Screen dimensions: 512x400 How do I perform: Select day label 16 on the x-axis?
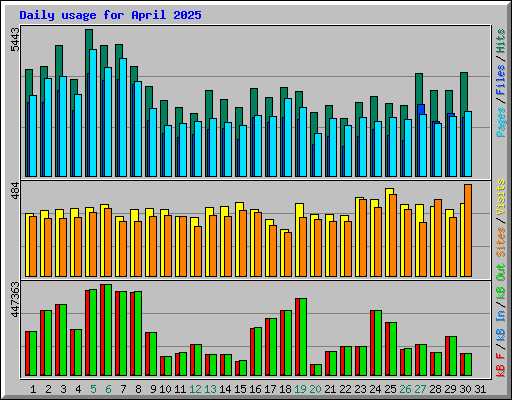[255, 389]
